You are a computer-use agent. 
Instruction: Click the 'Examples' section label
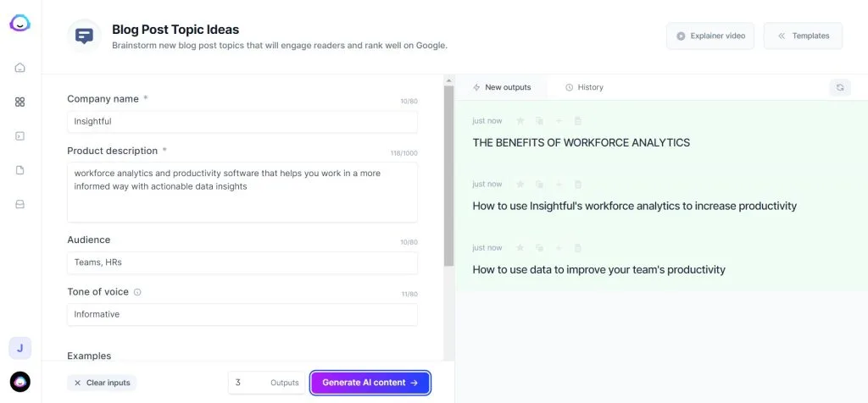[x=89, y=356]
